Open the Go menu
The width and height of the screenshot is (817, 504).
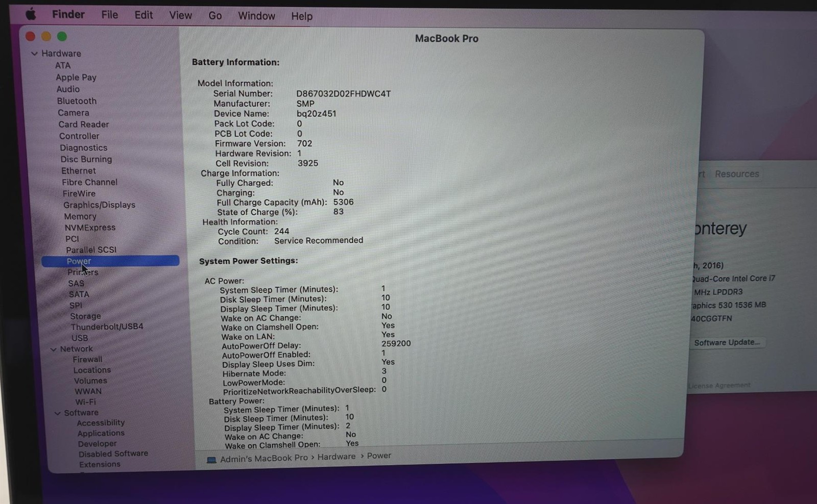(215, 16)
